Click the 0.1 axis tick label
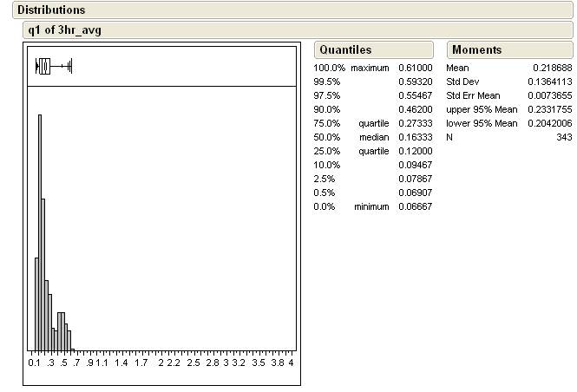 (35, 363)
